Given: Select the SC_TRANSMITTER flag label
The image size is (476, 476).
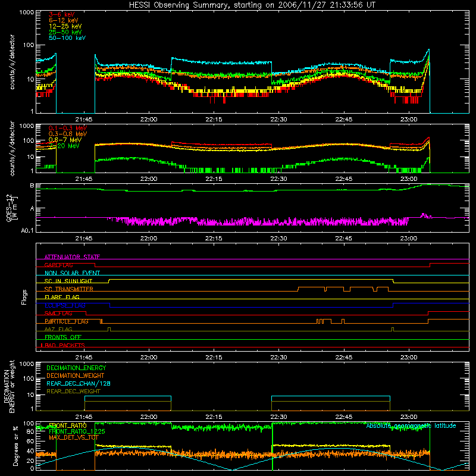Looking at the screenshot, I should click(x=69, y=289).
